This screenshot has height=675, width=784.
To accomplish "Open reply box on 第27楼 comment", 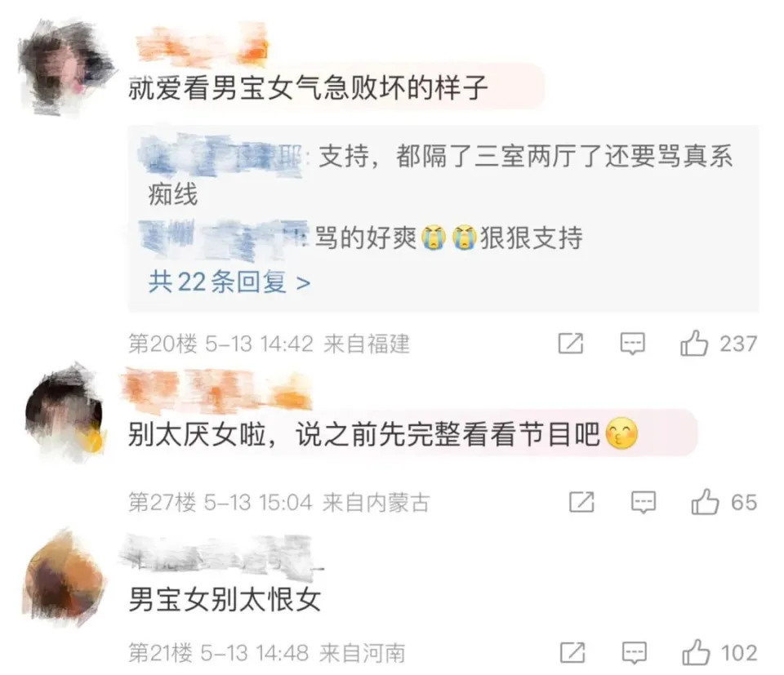I will [x=644, y=502].
